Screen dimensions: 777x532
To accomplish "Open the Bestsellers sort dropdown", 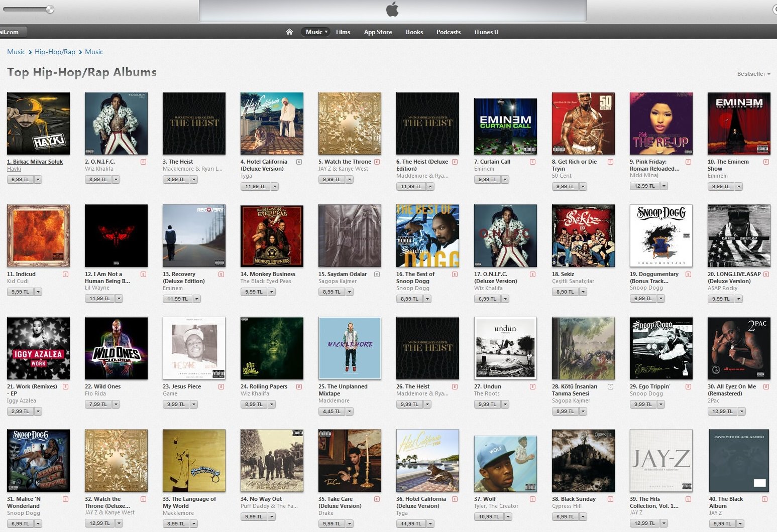I will point(753,74).
